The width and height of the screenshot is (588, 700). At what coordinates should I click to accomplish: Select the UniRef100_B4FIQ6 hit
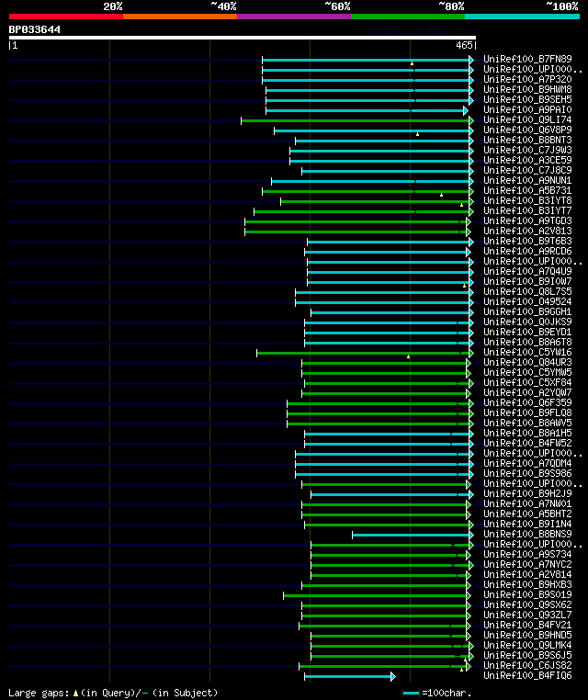[x=527, y=675]
